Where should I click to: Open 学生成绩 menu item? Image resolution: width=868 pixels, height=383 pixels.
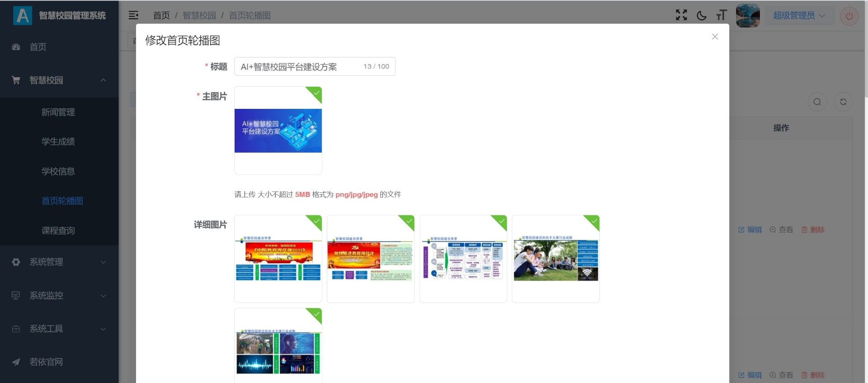59,142
